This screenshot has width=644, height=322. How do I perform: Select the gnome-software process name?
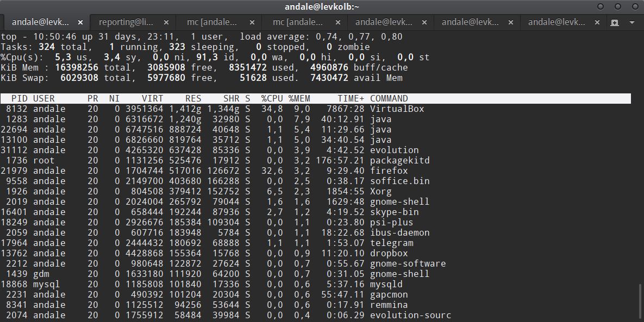[408, 263]
